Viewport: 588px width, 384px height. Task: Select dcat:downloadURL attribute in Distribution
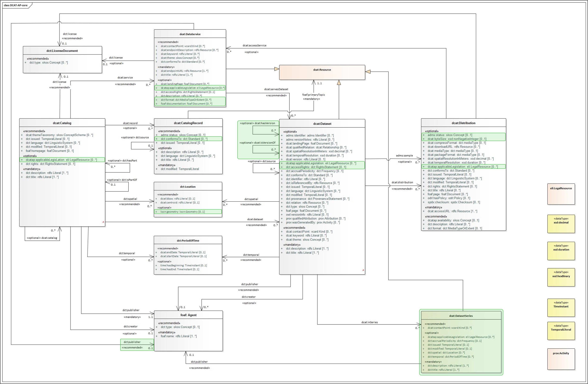454,147
